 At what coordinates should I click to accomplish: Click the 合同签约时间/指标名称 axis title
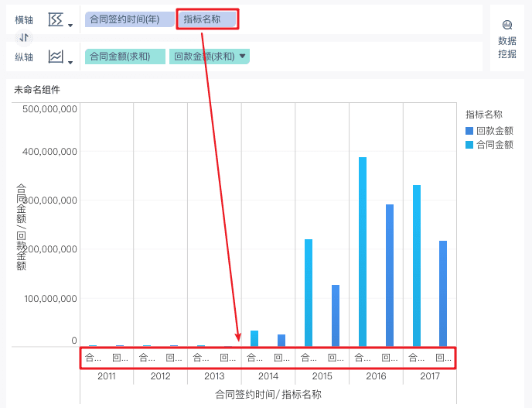pyautogui.click(x=268, y=394)
